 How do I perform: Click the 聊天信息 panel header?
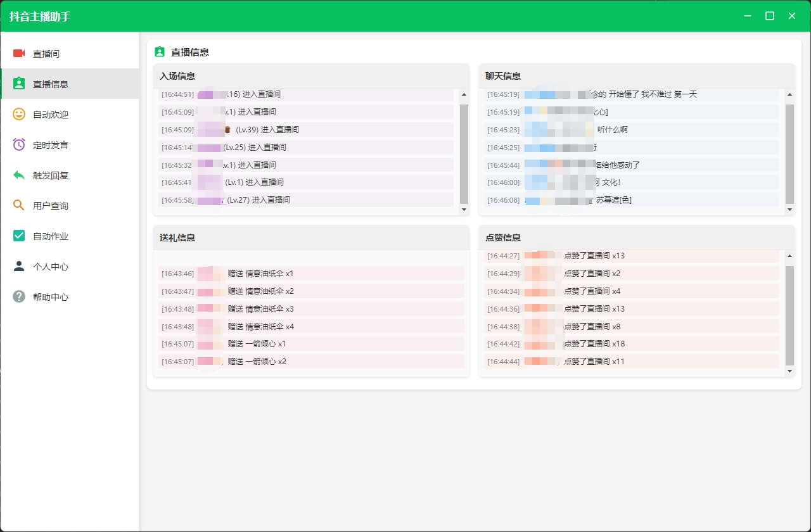tap(637, 76)
